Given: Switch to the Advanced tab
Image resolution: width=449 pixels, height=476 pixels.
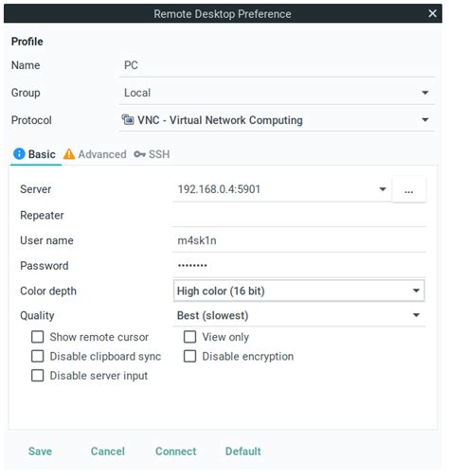Looking at the screenshot, I should (95, 154).
